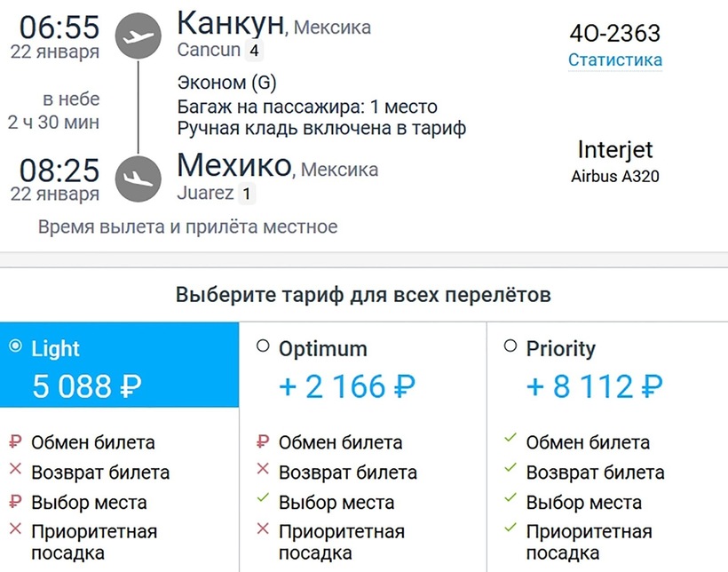728x572 pixels.
Task: Click the Juarez terminal 1 badge
Action: 247,193
